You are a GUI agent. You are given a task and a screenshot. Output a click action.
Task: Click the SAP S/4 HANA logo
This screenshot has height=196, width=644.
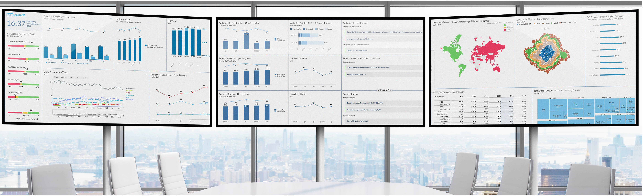tap(16, 15)
